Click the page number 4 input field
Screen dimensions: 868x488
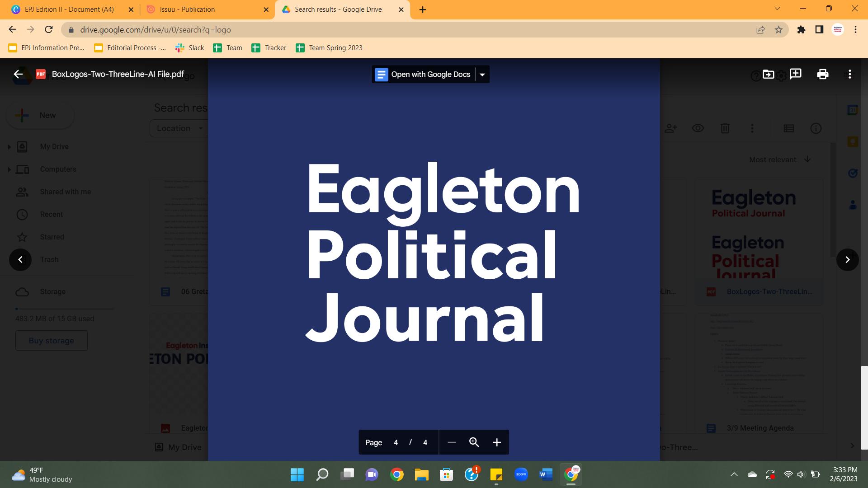click(x=396, y=442)
